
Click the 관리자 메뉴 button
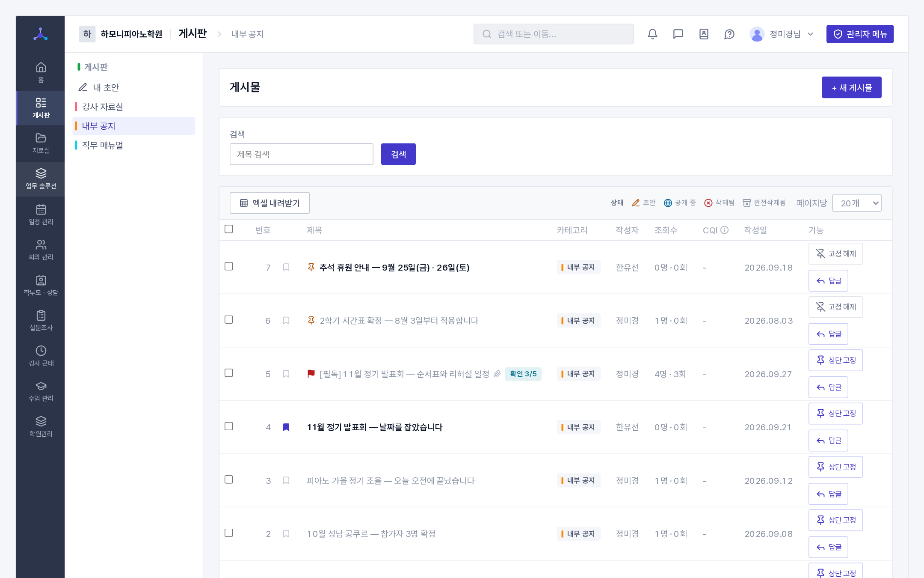860,34
